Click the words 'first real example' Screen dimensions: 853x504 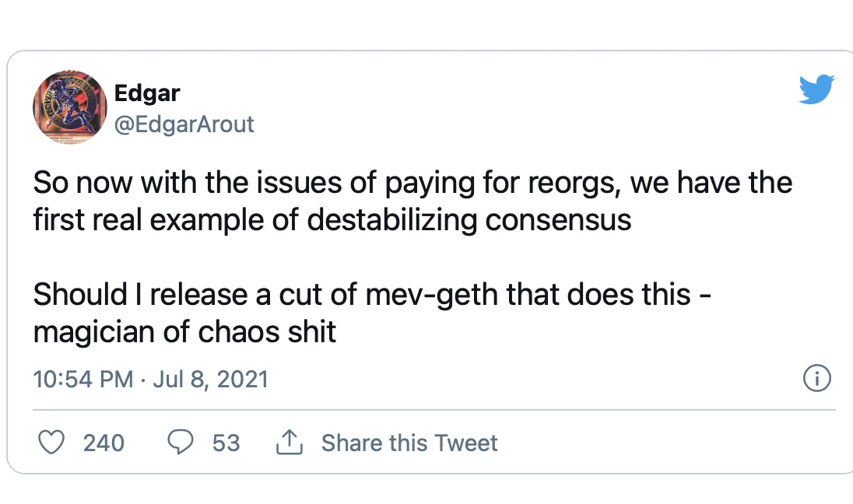[x=157, y=220]
